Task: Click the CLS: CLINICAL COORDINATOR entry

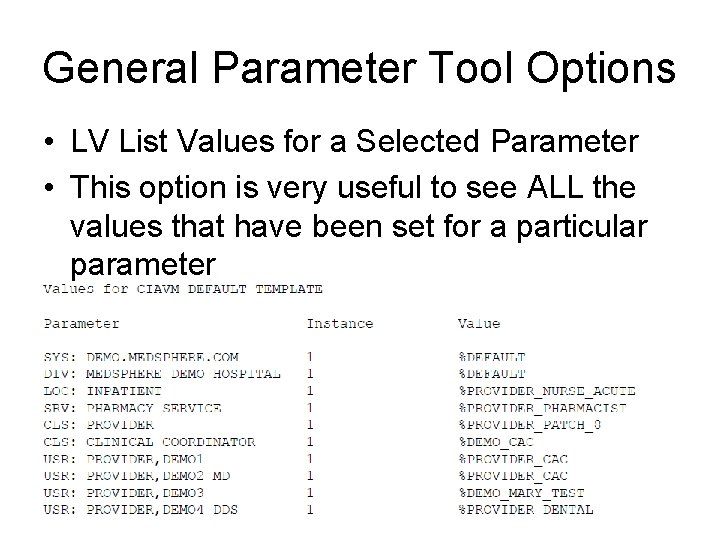Action: click(149, 442)
